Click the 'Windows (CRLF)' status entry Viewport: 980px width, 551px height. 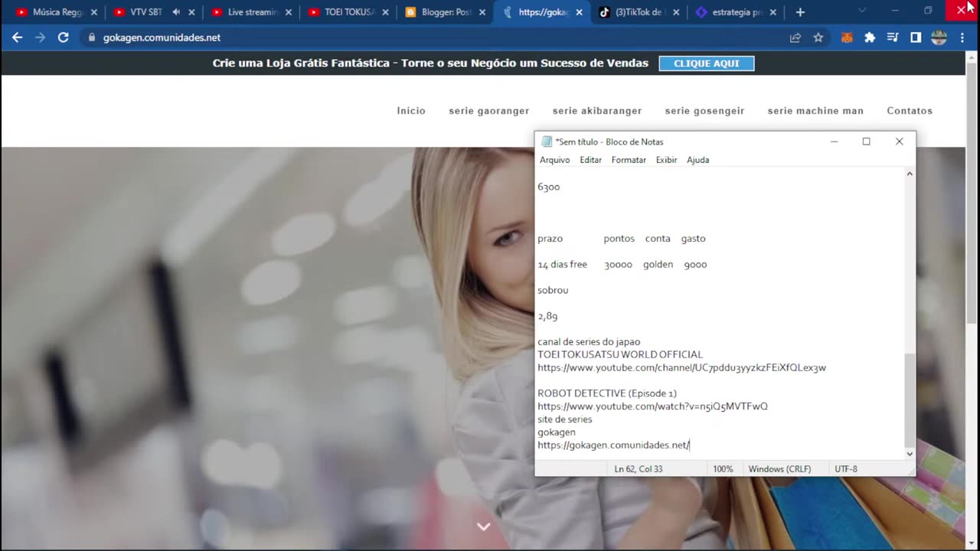pyautogui.click(x=779, y=469)
